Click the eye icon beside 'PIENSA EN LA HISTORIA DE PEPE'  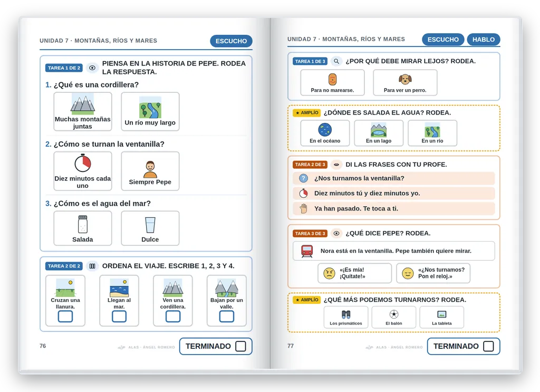tap(92, 68)
